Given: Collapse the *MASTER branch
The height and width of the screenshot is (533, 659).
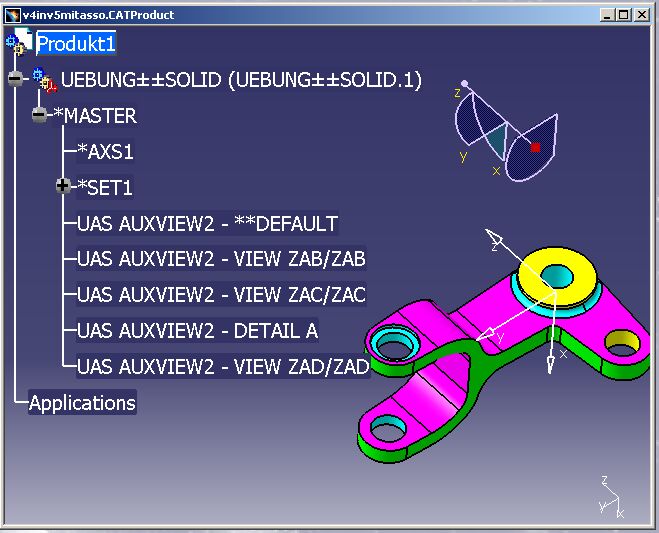Looking at the screenshot, I should [40, 114].
